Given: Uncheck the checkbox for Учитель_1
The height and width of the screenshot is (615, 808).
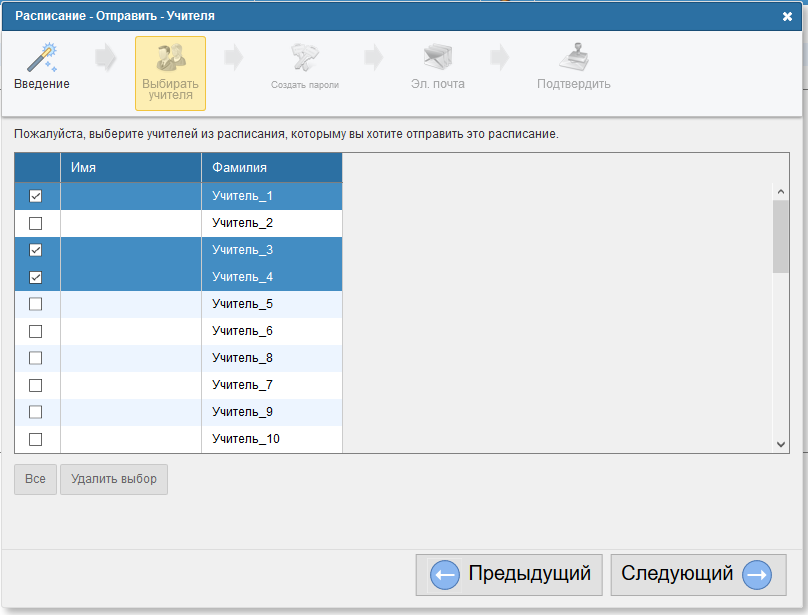Looking at the screenshot, I should [36, 196].
